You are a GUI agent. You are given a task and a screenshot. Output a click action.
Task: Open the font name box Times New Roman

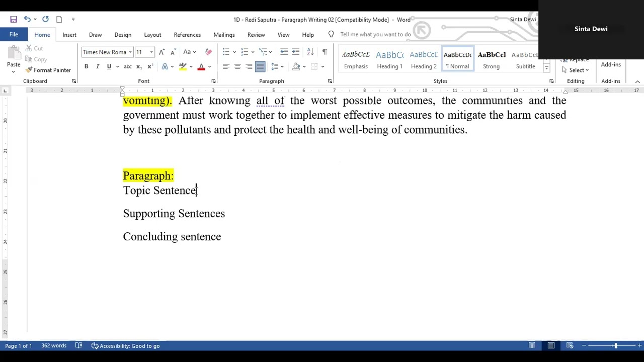tap(107, 52)
